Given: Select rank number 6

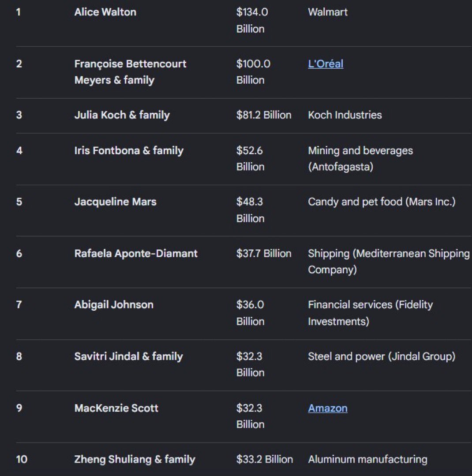Looking at the screenshot, I should click(x=19, y=253).
